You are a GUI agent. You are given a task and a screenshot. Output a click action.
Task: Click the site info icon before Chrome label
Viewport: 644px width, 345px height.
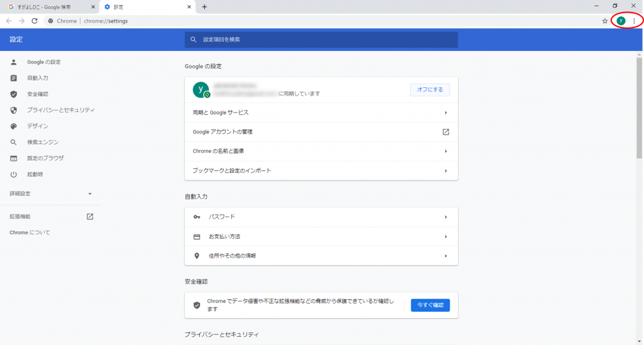point(50,21)
